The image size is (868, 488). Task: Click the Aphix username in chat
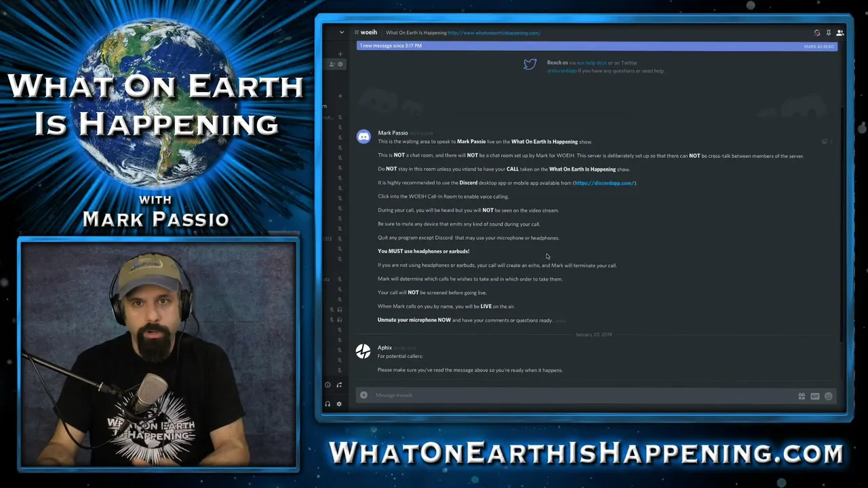[384, 348]
